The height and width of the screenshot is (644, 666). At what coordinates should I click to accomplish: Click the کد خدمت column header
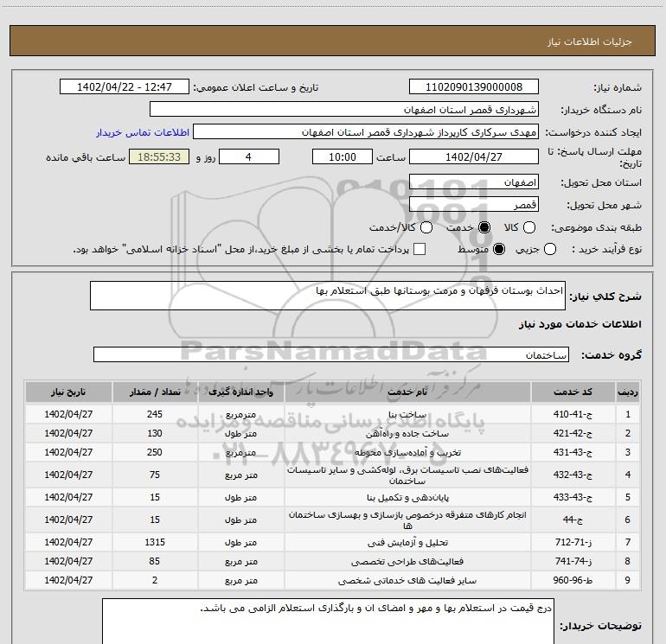pos(573,392)
